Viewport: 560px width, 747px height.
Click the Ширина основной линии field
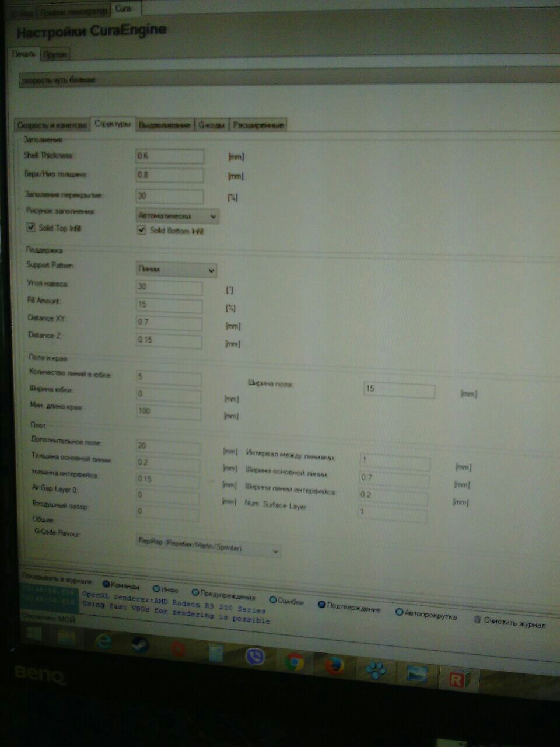(x=394, y=479)
